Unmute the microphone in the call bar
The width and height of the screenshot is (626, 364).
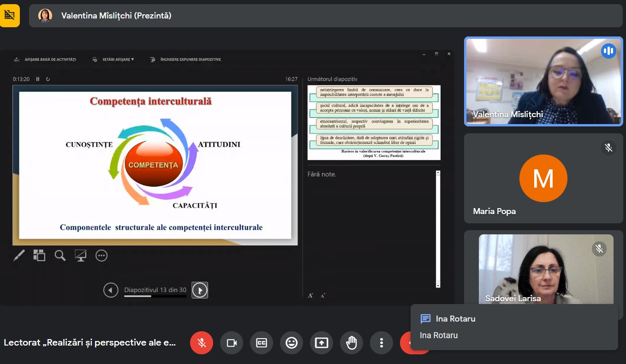coord(202,343)
